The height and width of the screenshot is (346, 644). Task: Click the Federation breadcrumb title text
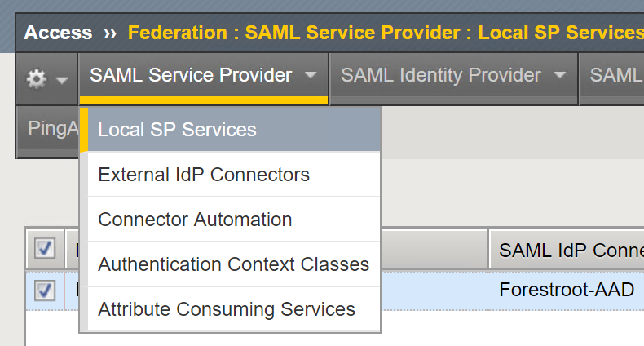point(386,33)
